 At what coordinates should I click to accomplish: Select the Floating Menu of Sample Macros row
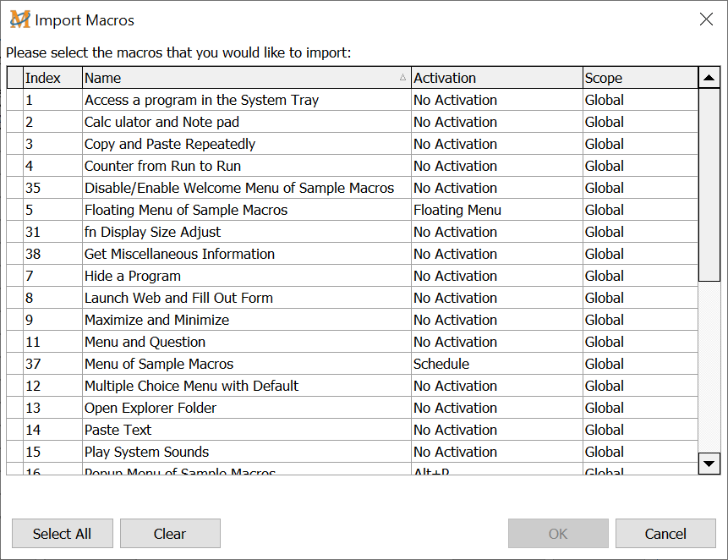(x=186, y=210)
